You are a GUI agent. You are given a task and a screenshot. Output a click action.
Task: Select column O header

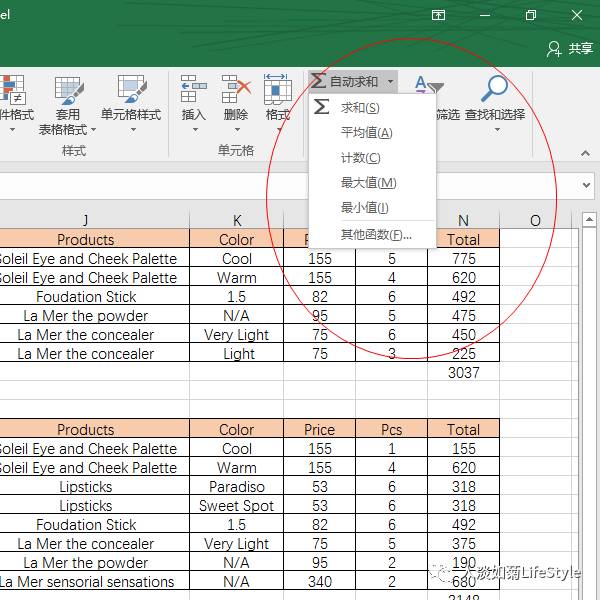click(535, 220)
